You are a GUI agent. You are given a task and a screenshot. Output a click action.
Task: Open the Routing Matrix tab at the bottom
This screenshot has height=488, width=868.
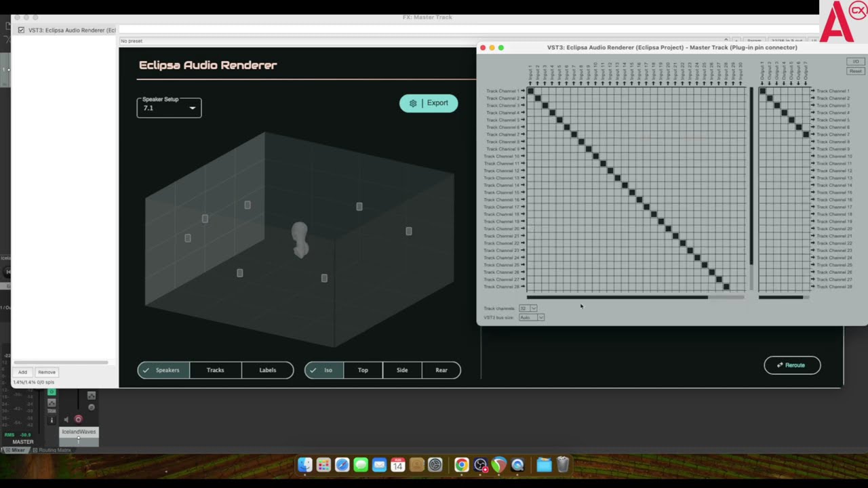[x=53, y=450]
